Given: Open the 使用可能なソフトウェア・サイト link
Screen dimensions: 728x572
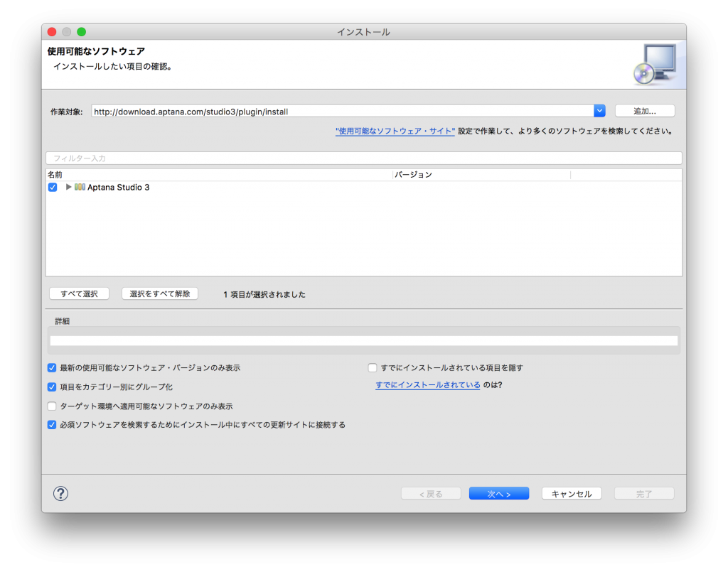Looking at the screenshot, I should coord(395,131).
